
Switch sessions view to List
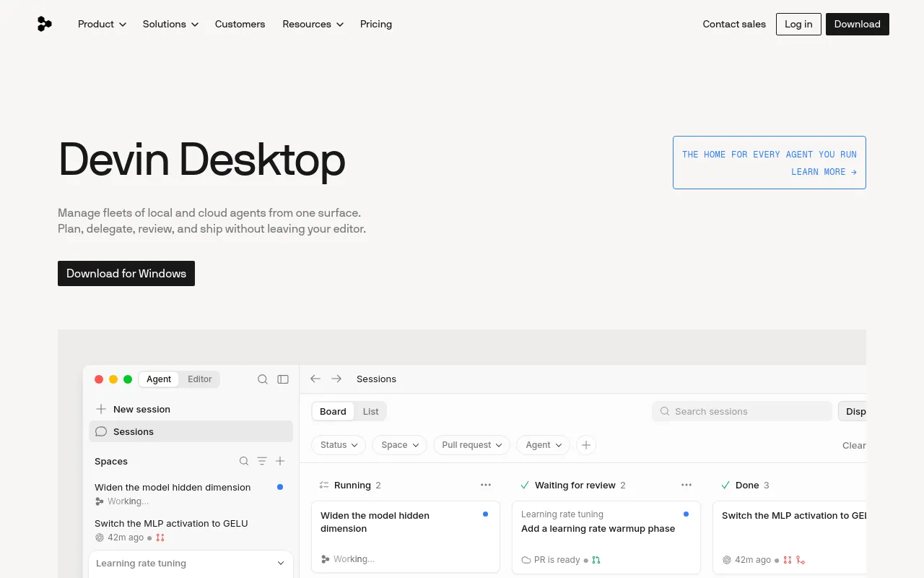(x=371, y=411)
